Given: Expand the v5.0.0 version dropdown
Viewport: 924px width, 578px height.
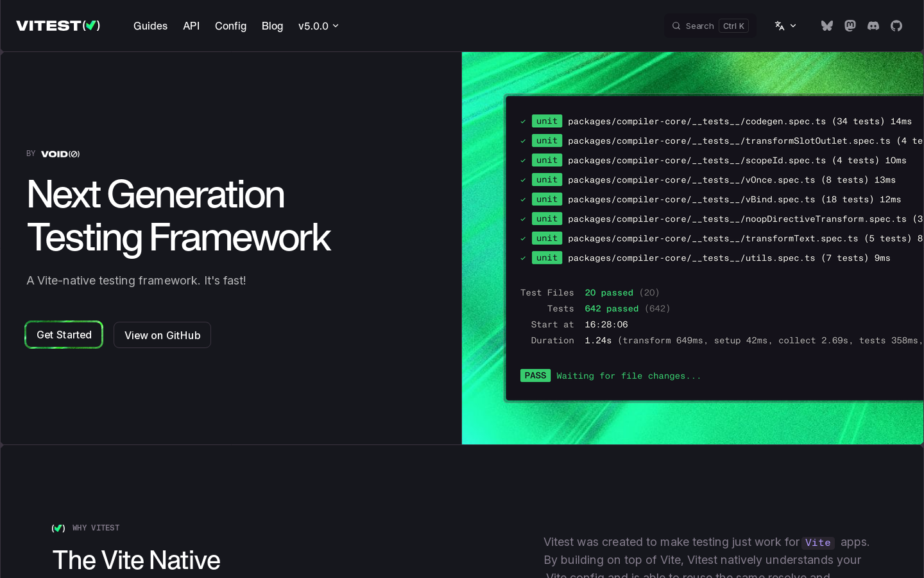Looking at the screenshot, I should (x=318, y=26).
